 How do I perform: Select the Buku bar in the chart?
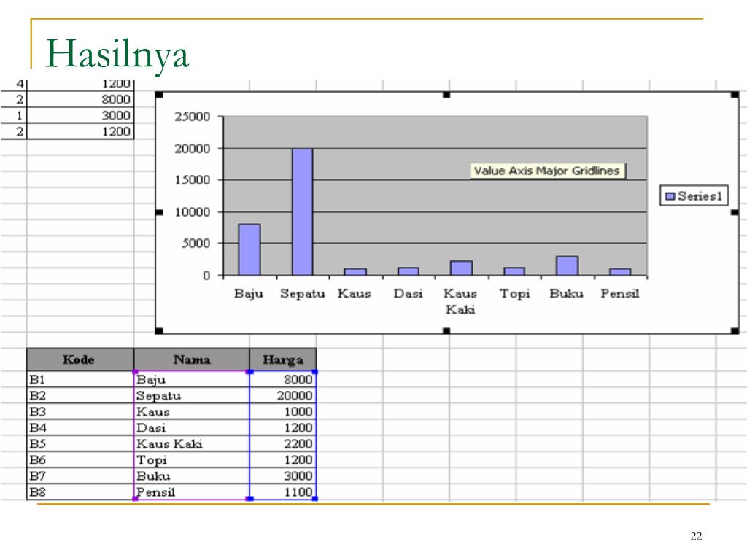tap(567, 265)
